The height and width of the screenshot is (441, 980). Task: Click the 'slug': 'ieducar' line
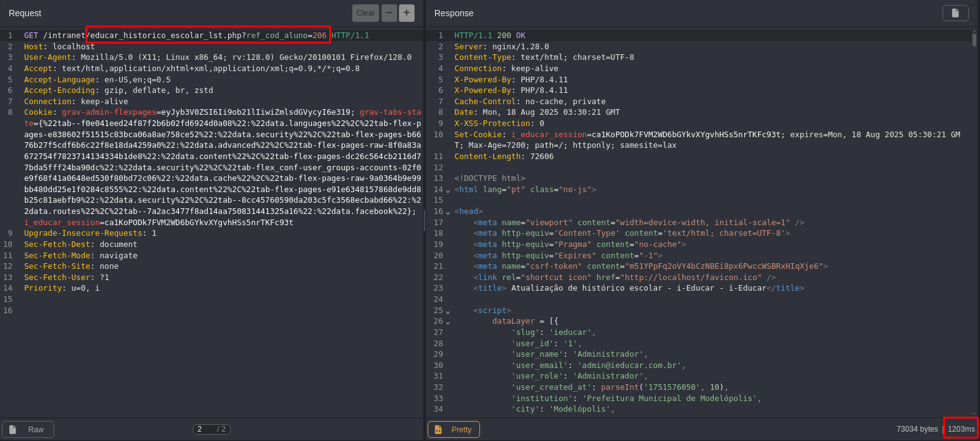point(554,332)
